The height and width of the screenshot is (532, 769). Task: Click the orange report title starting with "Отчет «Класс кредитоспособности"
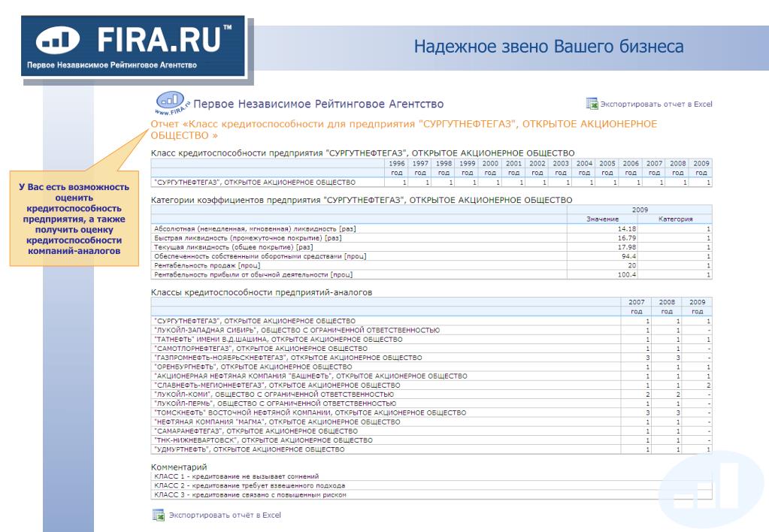(404, 129)
